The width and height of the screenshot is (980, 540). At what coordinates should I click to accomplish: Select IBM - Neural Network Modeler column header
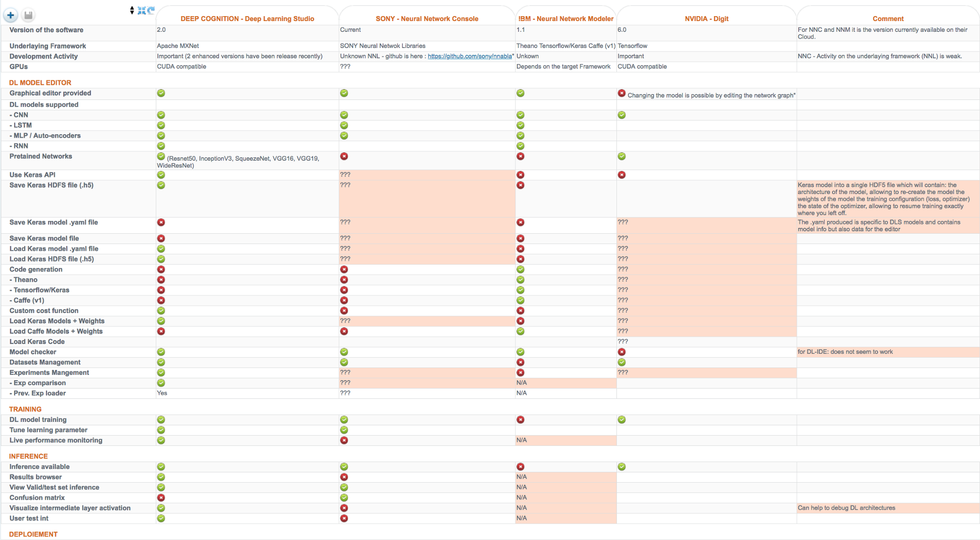[566, 19]
